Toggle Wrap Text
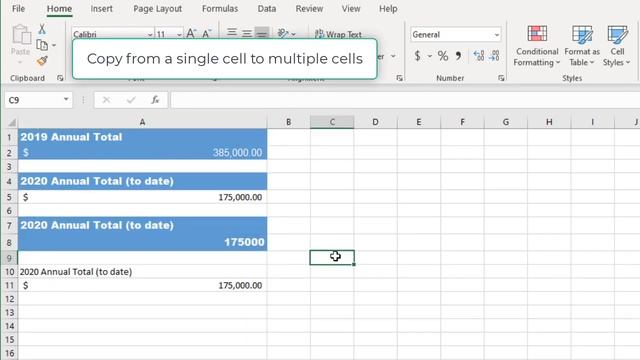640x360 pixels. [338, 34]
